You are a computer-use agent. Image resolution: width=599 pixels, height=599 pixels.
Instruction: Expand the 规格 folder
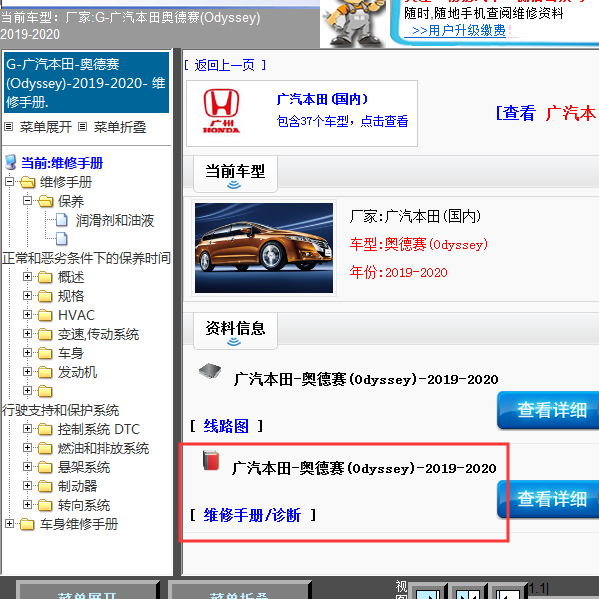pyautogui.click(x=28, y=295)
